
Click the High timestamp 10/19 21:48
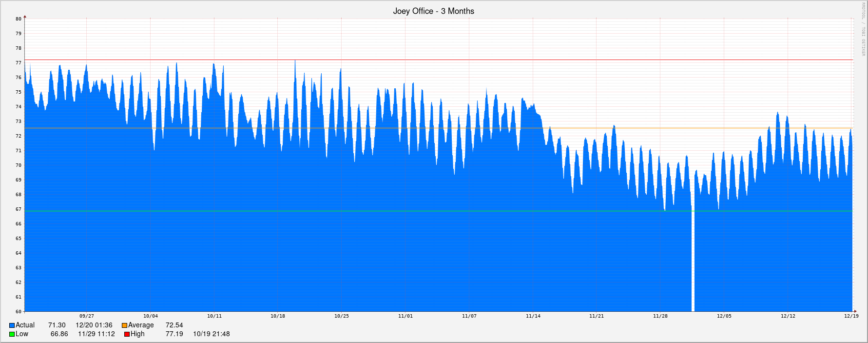coord(211,334)
